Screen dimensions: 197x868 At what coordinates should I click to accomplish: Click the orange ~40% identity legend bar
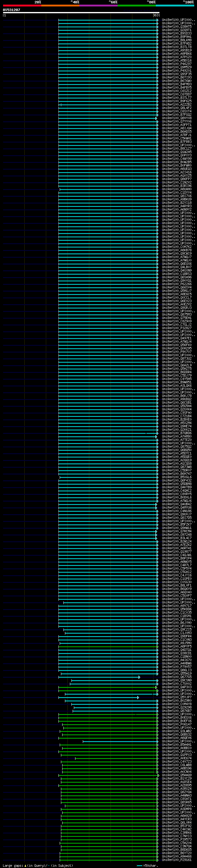point(60,6)
